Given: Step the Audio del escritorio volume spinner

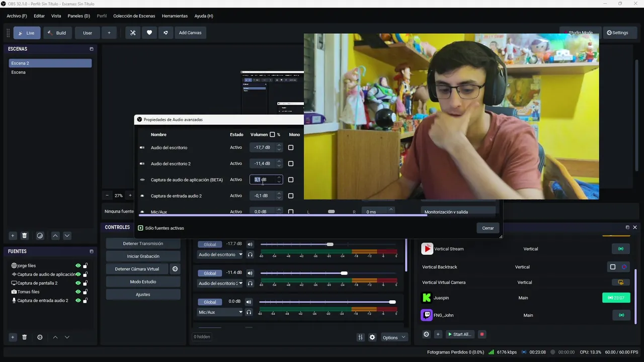Looking at the screenshot, I should point(279,147).
